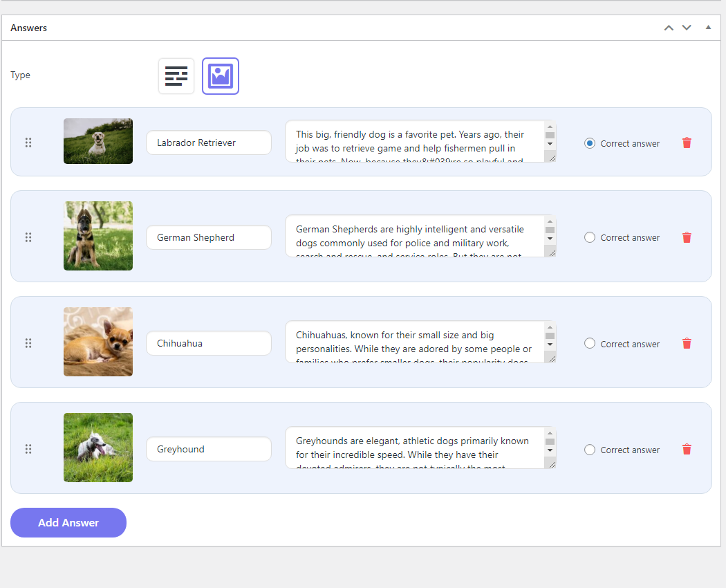
Task: Move the Answers panel up
Action: [669, 28]
